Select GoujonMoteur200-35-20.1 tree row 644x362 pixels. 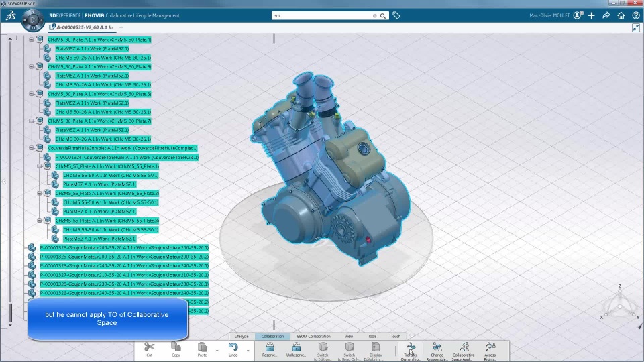[x=124, y=247]
